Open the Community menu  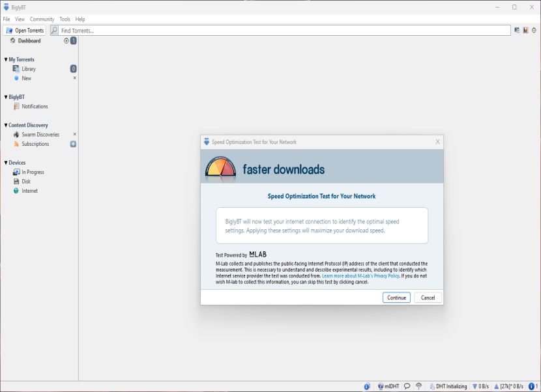(x=42, y=19)
